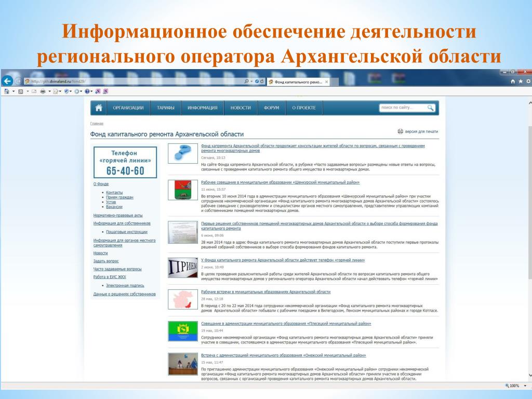Click the Главная breadcrumb link
Image resolution: width=532 pixels, height=399 pixels.
(97, 124)
